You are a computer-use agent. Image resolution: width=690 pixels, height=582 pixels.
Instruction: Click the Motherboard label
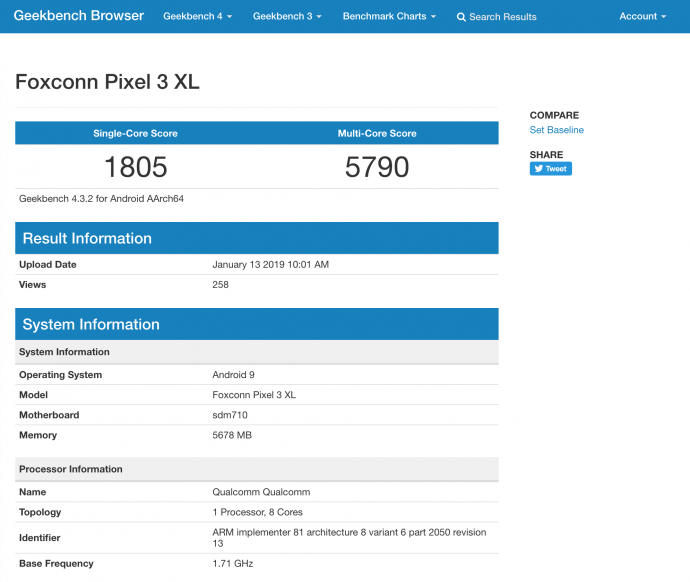(49, 415)
